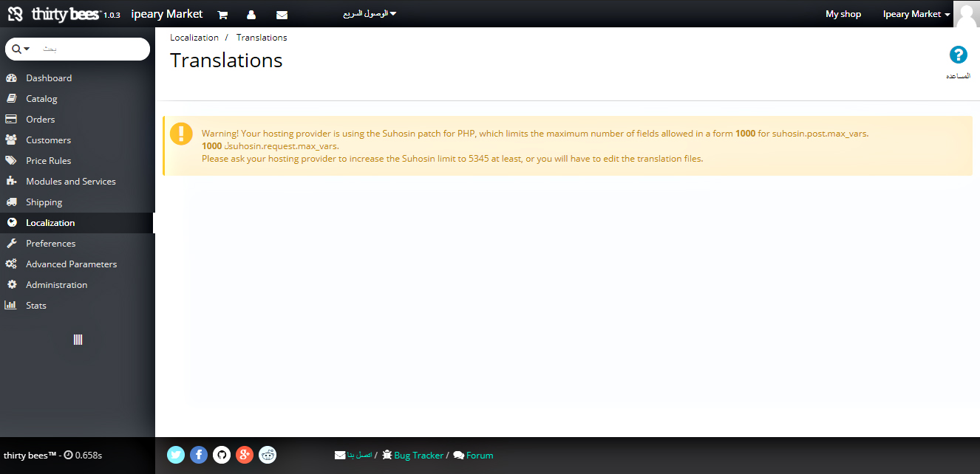Click the customer person icon in header
This screenshot has width=980, height=474.
[251, 15]
